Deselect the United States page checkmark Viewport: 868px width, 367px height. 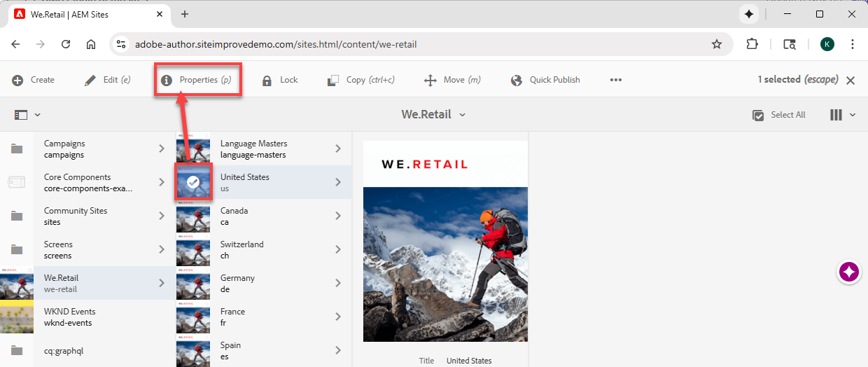coord(193,182)
